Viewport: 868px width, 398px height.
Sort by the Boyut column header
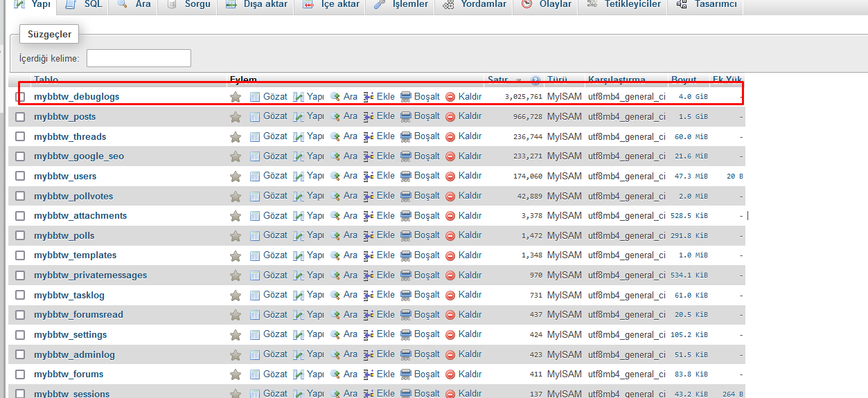[684, 80]
